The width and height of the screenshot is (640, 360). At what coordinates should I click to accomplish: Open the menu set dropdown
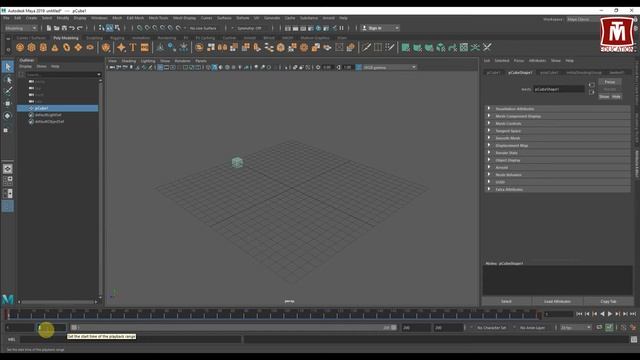pyautogui.click(x=21, y=28)
